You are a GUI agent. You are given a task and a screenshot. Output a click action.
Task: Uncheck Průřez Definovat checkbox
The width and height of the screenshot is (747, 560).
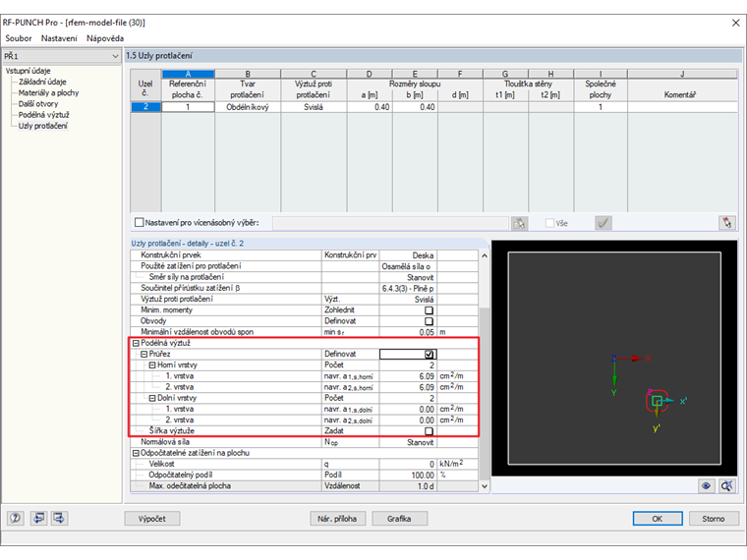[429, 355]
